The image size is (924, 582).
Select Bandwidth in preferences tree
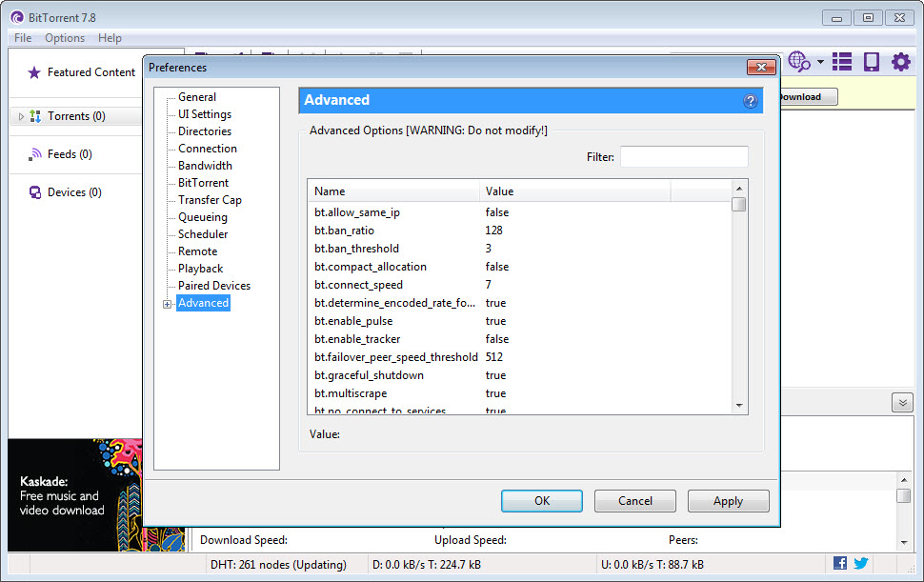(205, 166)
